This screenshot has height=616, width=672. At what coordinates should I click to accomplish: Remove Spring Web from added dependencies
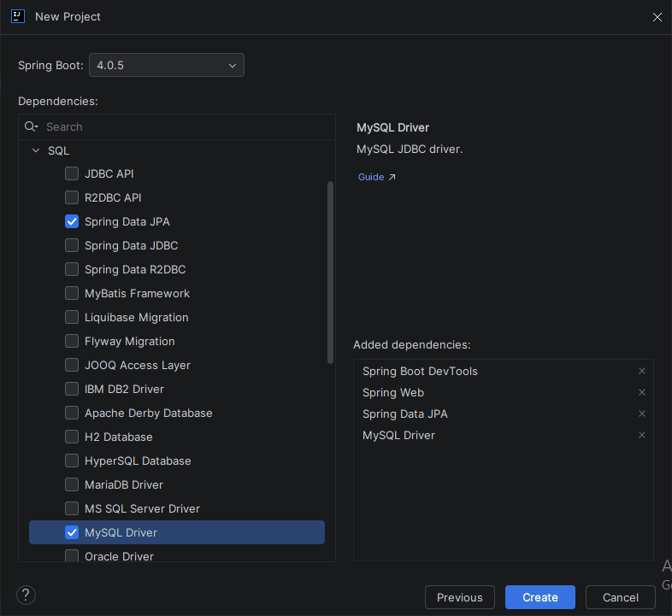(x=642, y=392)
